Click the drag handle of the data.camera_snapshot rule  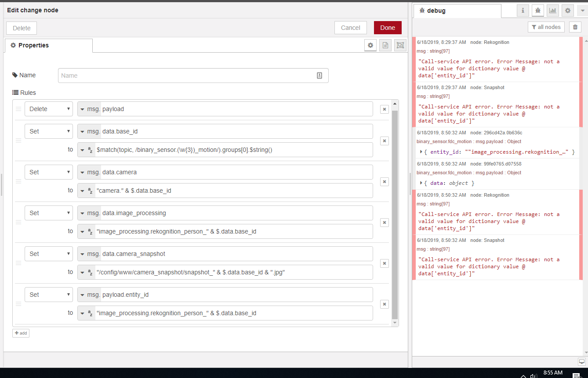(x=18, y=263)
